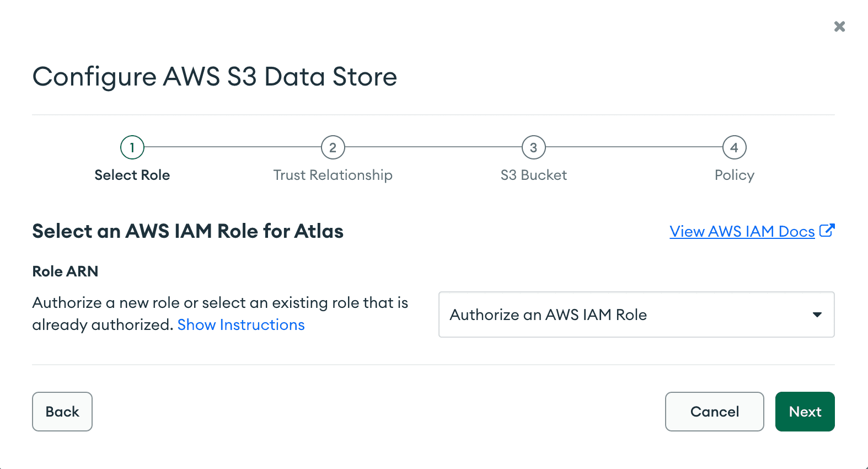Proceed with the Next button

tap(805, 412)
